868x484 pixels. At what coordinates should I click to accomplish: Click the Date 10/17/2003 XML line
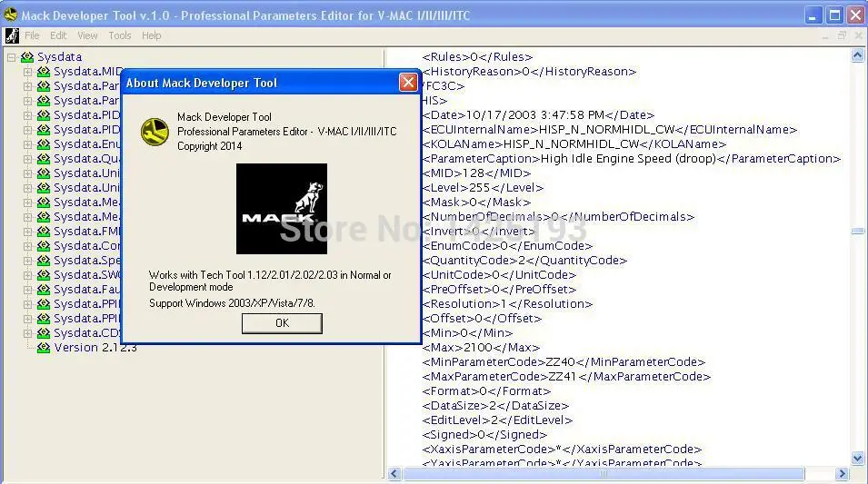coord(538,115)
